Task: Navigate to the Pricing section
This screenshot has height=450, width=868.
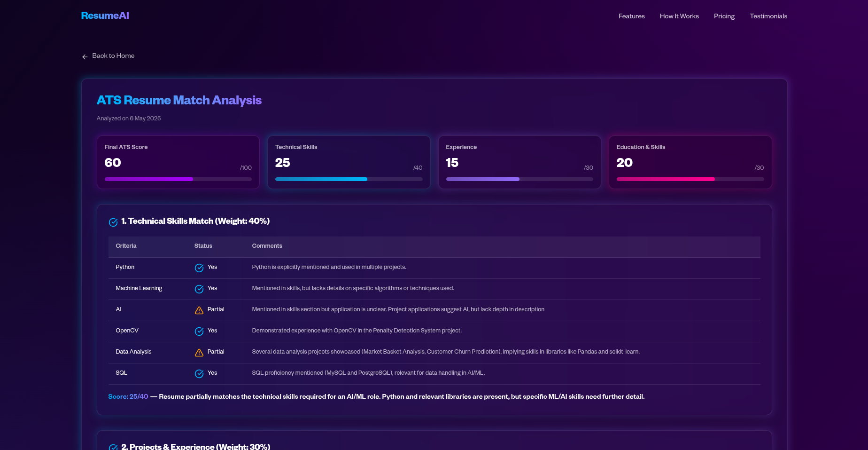Action: tap(724, 16)
